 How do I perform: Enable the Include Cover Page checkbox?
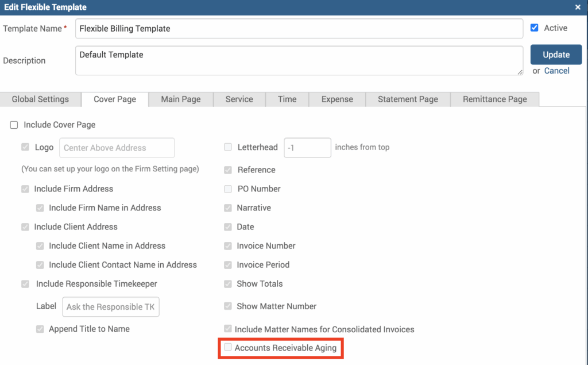coord(14,125)
